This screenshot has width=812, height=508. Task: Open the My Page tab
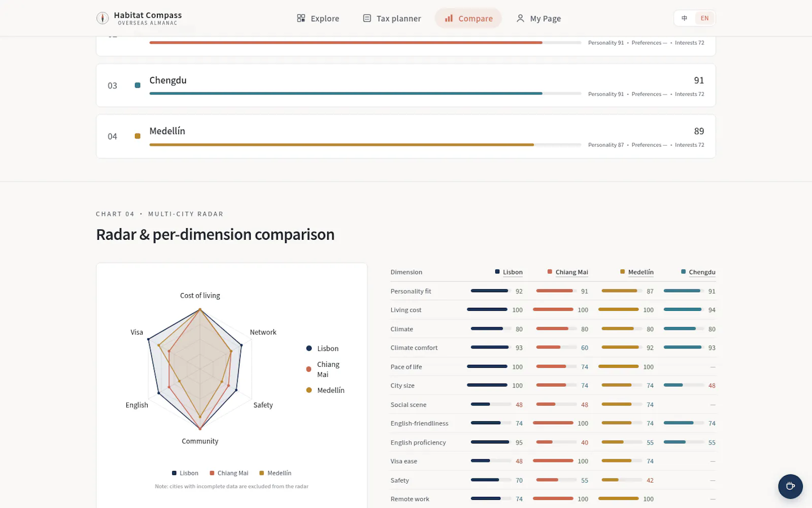point(538,18)
